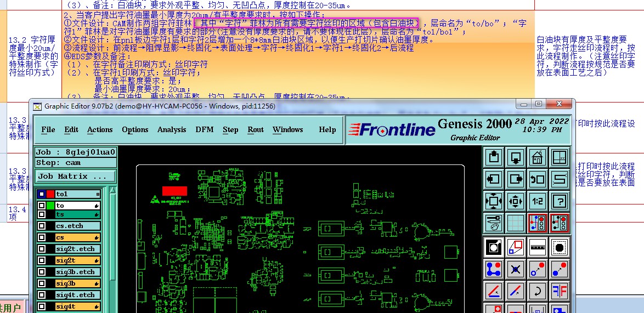Open the wrench and palette display options icon
644x313 pixels.
point(494,224)
